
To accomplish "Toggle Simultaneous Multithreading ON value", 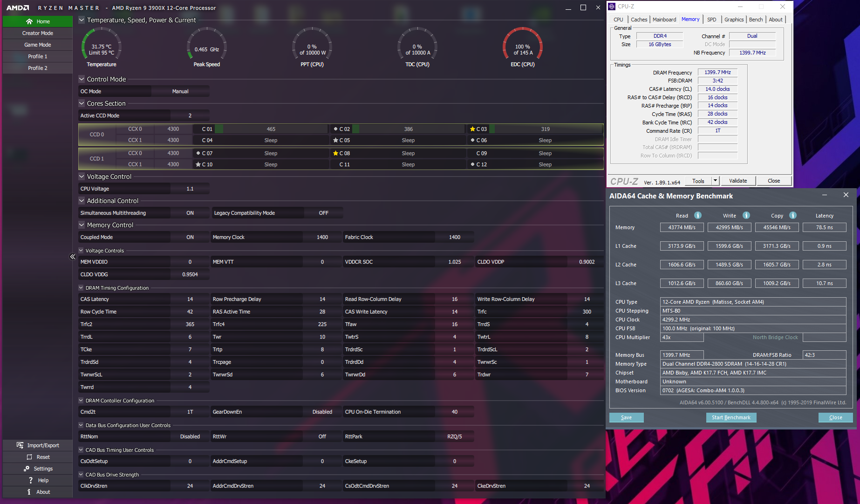I will 190,213.
